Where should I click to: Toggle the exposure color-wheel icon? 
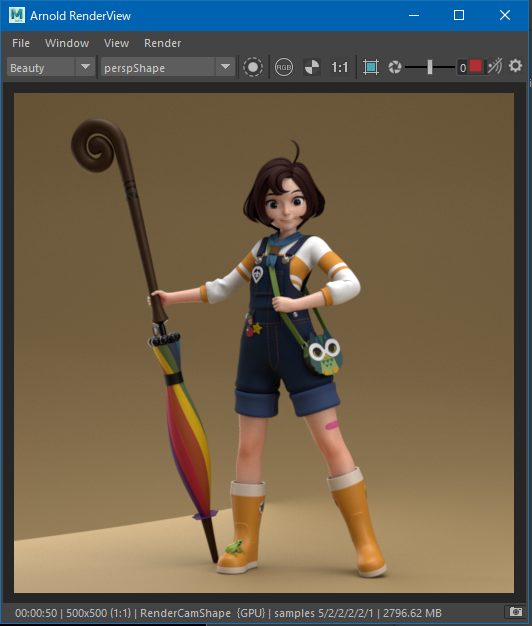point(312,67)
